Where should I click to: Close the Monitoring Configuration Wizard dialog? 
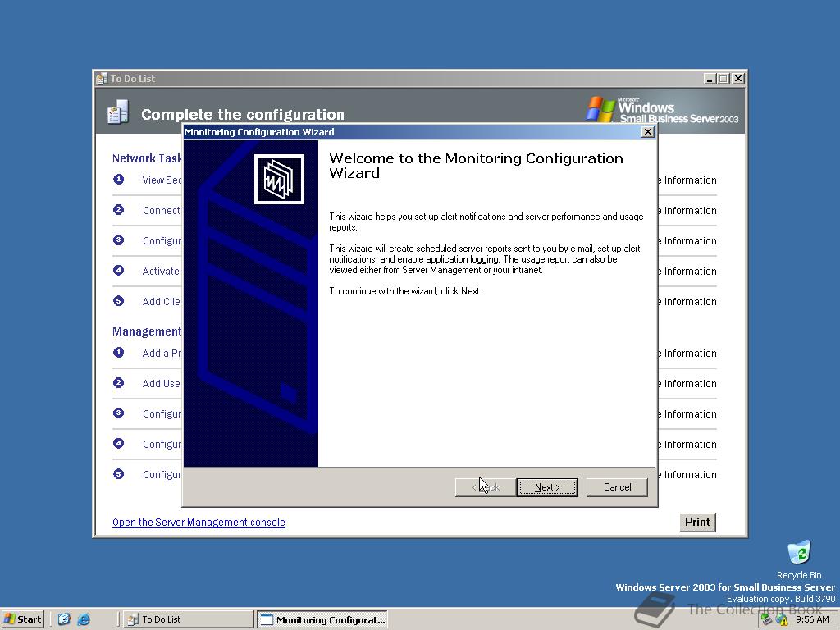[648, 132]
